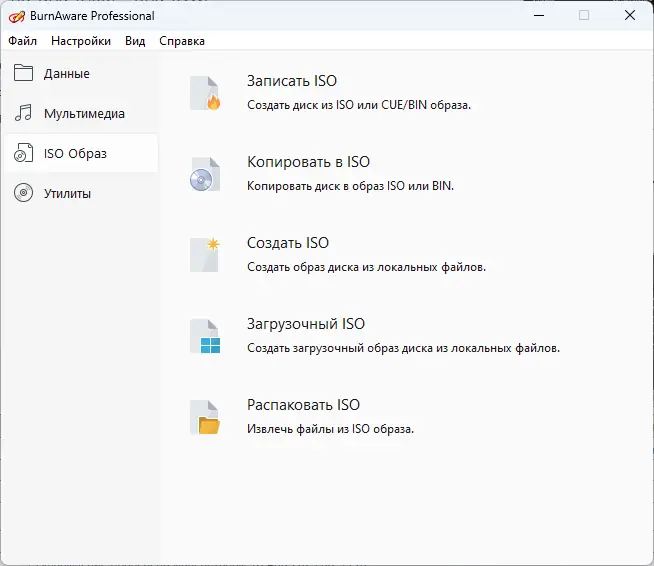Click the music note icon beside Мультимедиа
This screenshot has width=654, height=566.
click(x=23, y=113)
